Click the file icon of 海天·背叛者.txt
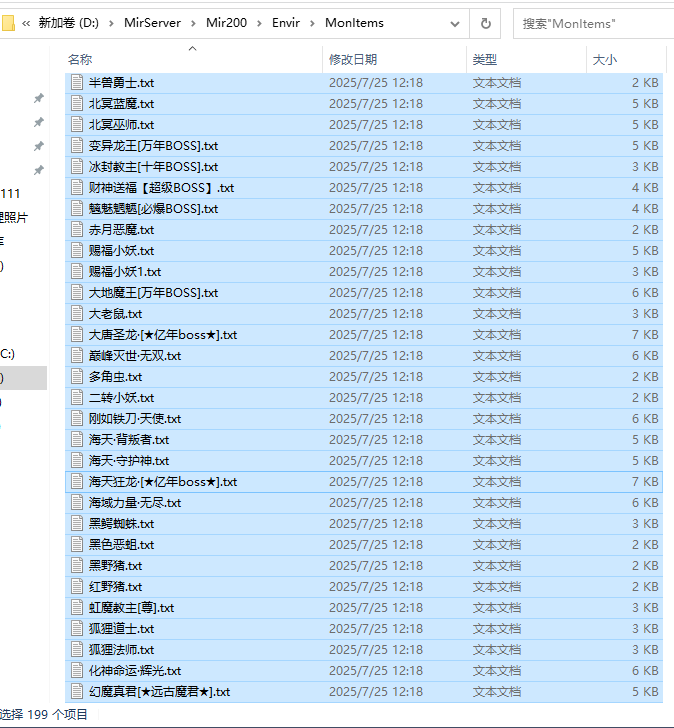 (x=77, y=440)
